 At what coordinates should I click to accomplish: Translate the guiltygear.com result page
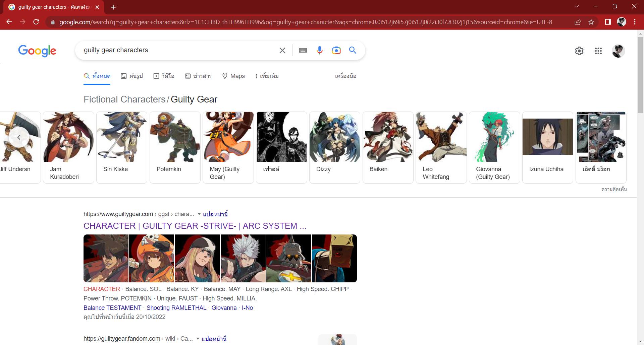(215, 214)
